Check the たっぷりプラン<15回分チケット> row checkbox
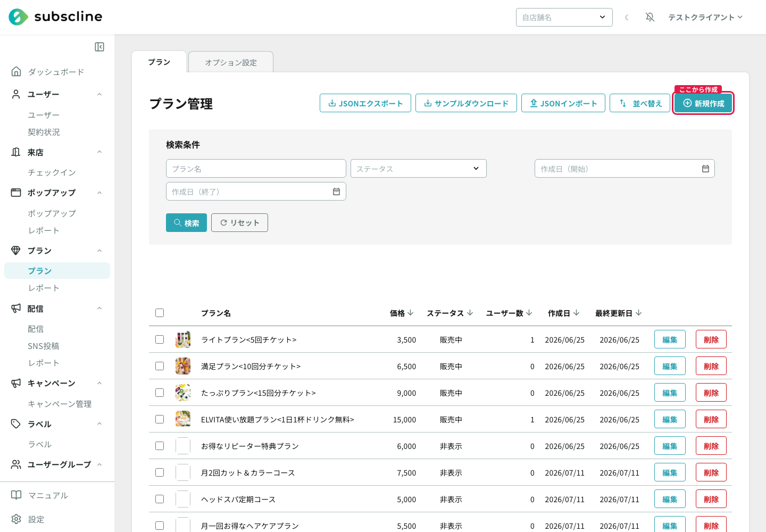The height and width of the screenshot is (532, 766). (160, 393)
